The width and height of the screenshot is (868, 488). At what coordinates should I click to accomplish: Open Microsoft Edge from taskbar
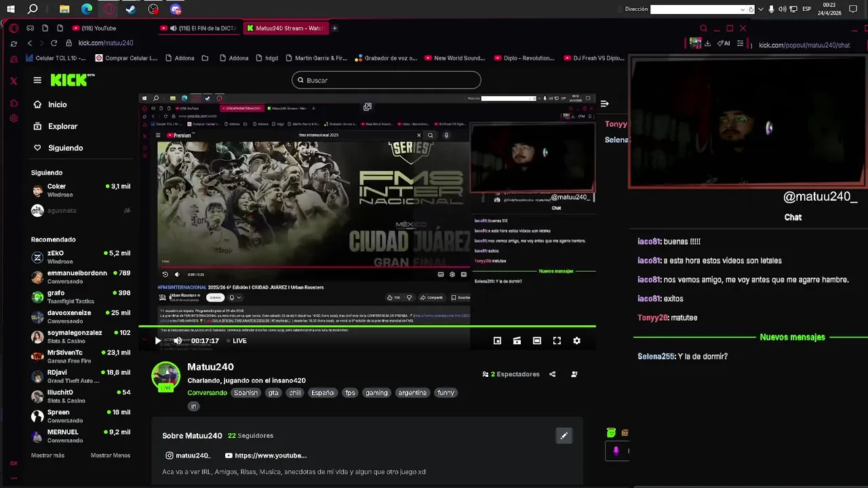click(87, 9)
